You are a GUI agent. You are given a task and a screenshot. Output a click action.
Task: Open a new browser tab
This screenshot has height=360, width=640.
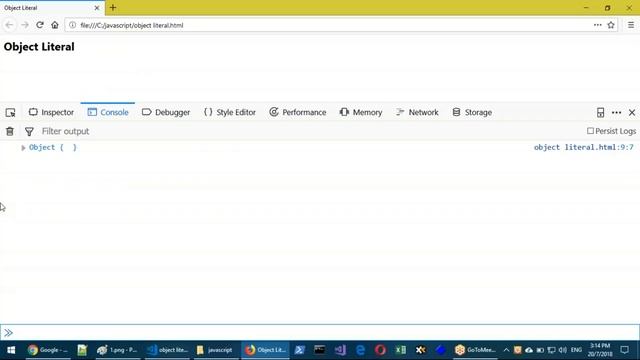coord(113,8)
